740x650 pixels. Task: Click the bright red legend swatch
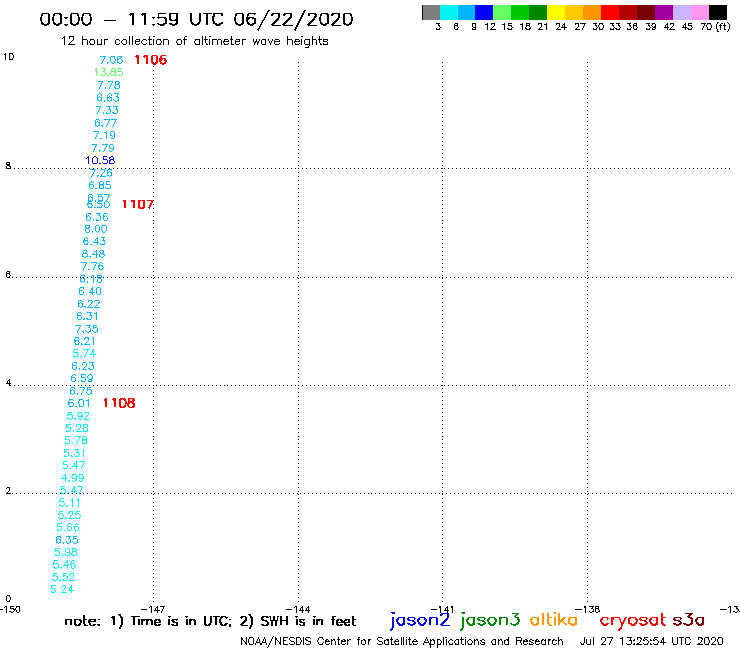point(610,12)
